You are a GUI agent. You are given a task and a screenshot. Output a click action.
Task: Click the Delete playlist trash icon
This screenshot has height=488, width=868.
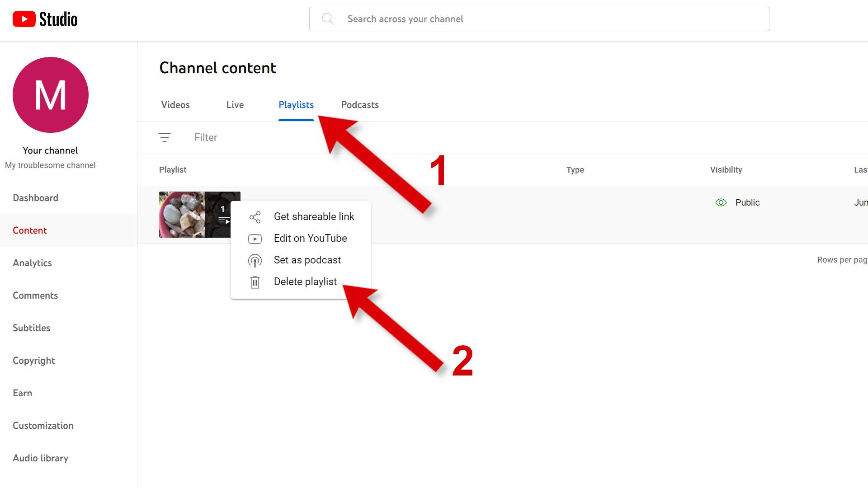255,281
